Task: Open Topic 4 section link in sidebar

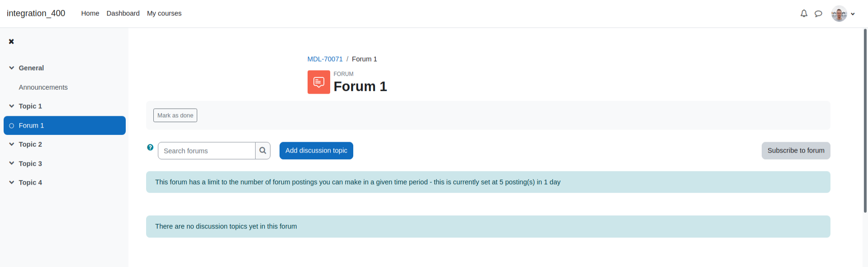Action: pyautogui.click(x=30, y=182)
